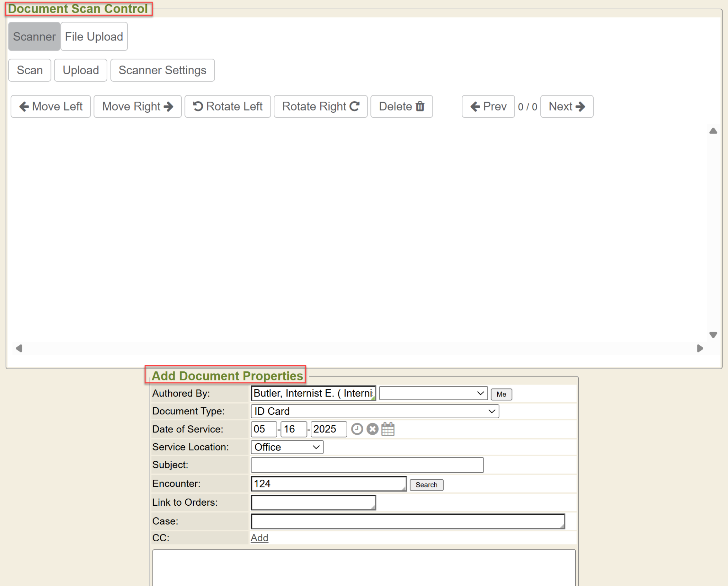Go to previous page with Prev
728x586 pixels.
click(x=488, y=106)
